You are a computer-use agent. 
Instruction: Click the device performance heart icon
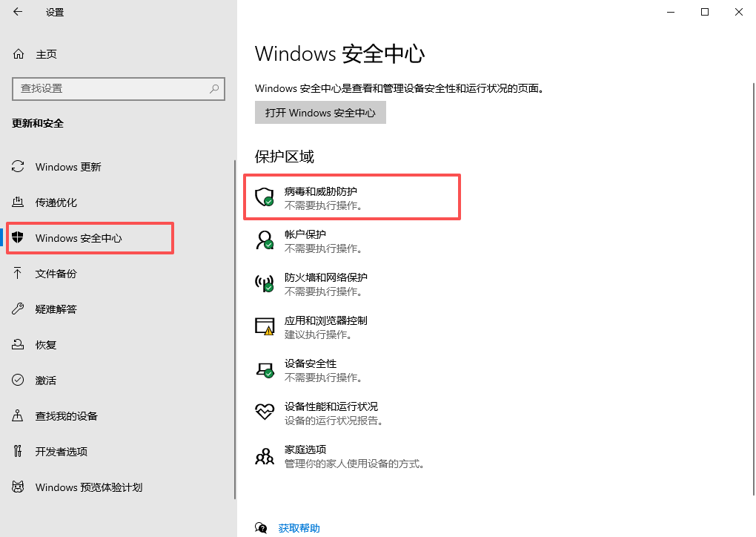(x=265, y=412)
